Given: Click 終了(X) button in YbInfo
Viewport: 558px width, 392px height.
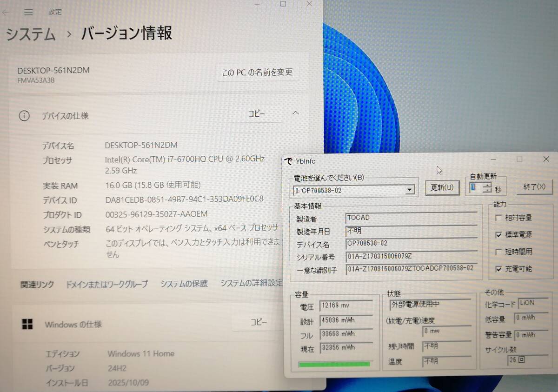Looking at the screenshot, I should click(x=535, y=186).
